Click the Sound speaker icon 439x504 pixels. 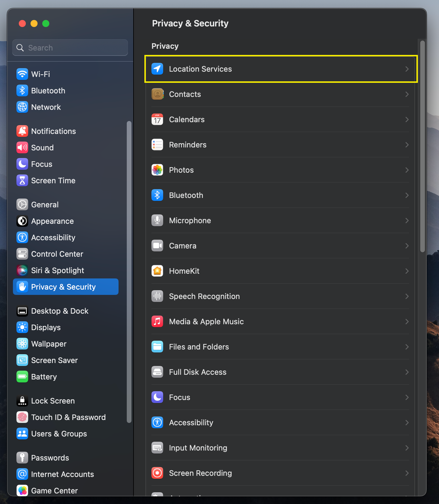click(x=22, y=147)
